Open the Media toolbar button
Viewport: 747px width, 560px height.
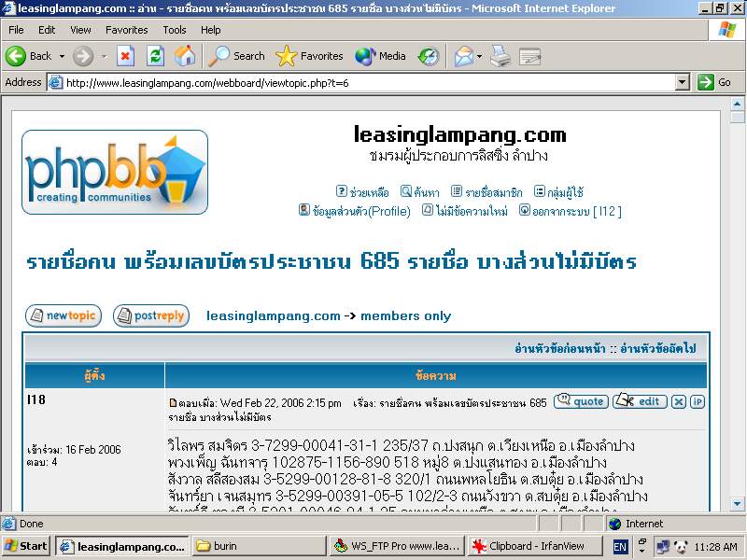[381, 56]
